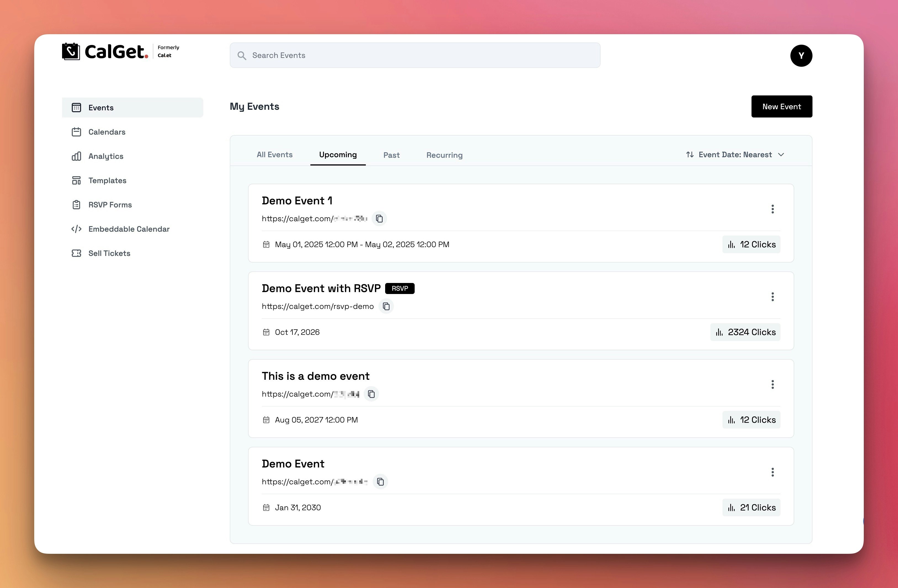The image size is (898, 588).
Task: Copy the Demo Event 1 link
Action: 379,218
